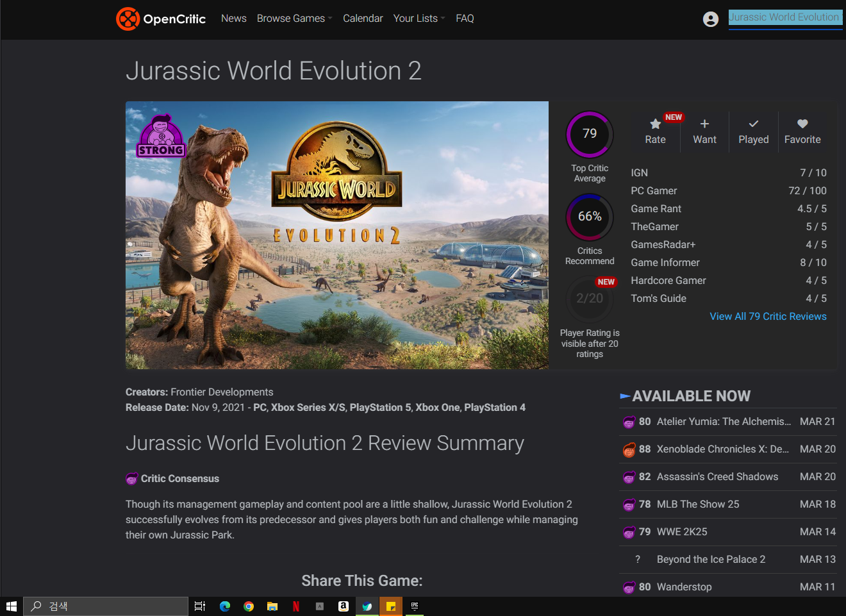Viewport: 846px width, 616px height.
Task: Click the Xbox Series X/S platform link
Action: point(308,408)
